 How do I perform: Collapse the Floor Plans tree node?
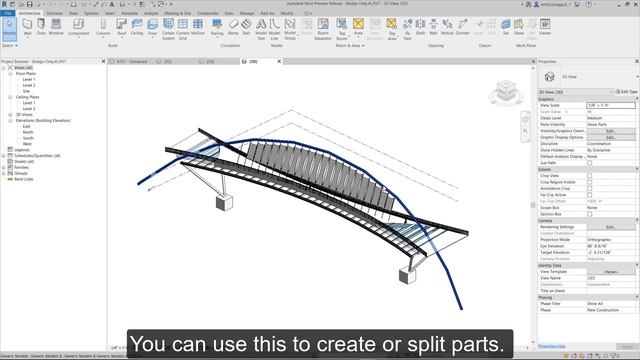coord(10,74)
